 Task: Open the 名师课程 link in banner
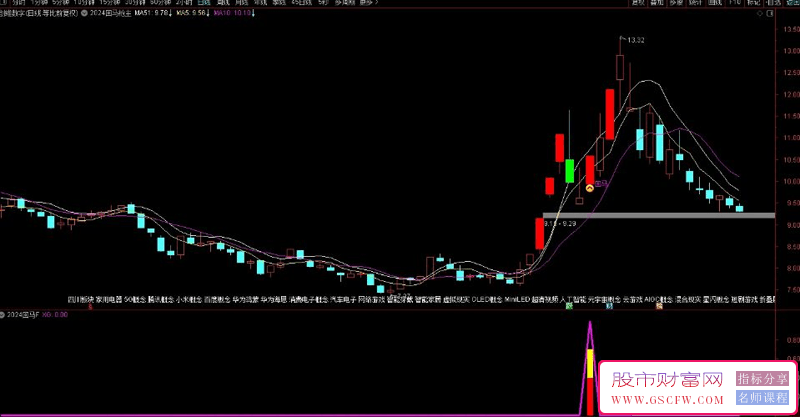tap(762, 397)
